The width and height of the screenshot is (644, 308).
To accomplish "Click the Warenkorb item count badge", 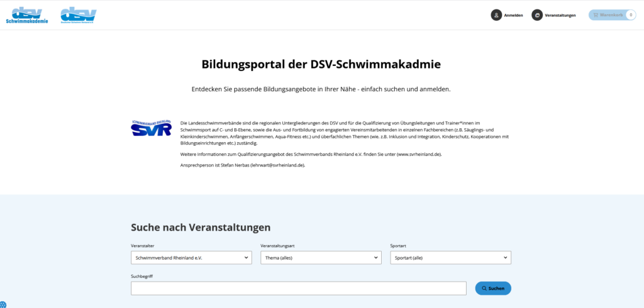I will tap(630, 15).
